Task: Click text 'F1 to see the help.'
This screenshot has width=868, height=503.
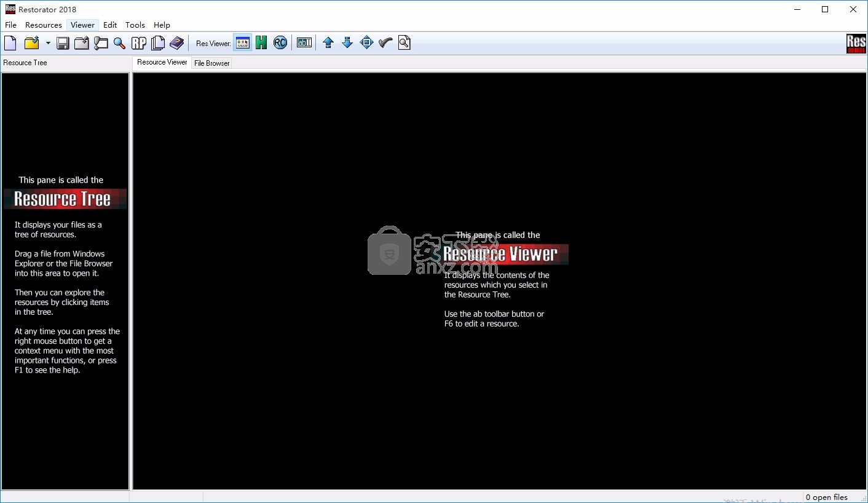Action: (x=47, y=370)
